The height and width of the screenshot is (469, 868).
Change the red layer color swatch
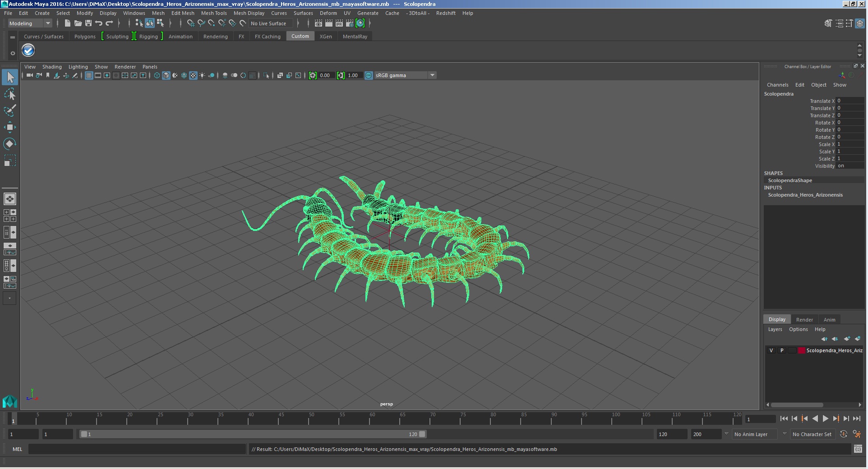tap(802, 350)
